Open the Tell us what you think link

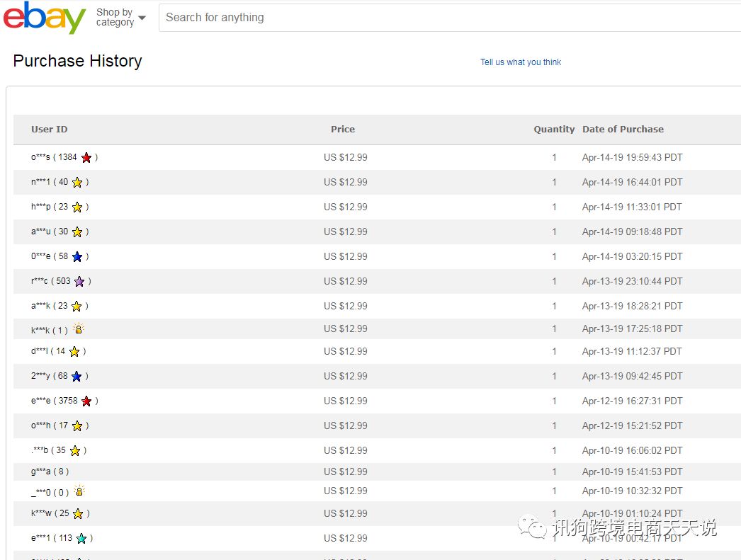click(x=521, y=62)
